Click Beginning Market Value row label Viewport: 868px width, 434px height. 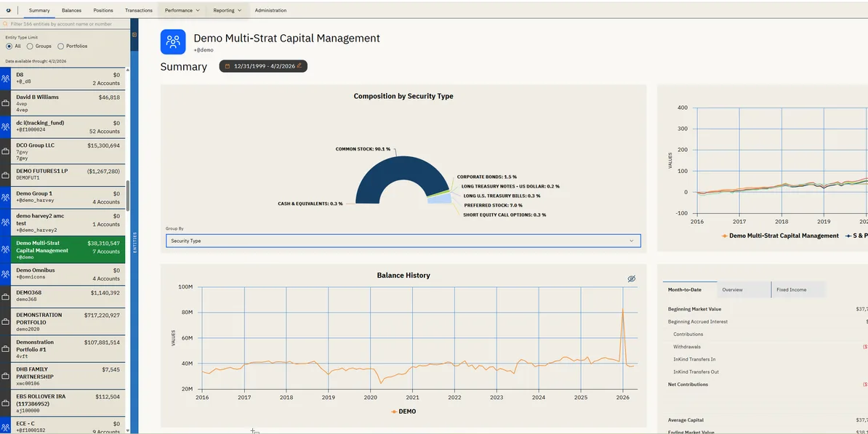click(x=694, y=309)
